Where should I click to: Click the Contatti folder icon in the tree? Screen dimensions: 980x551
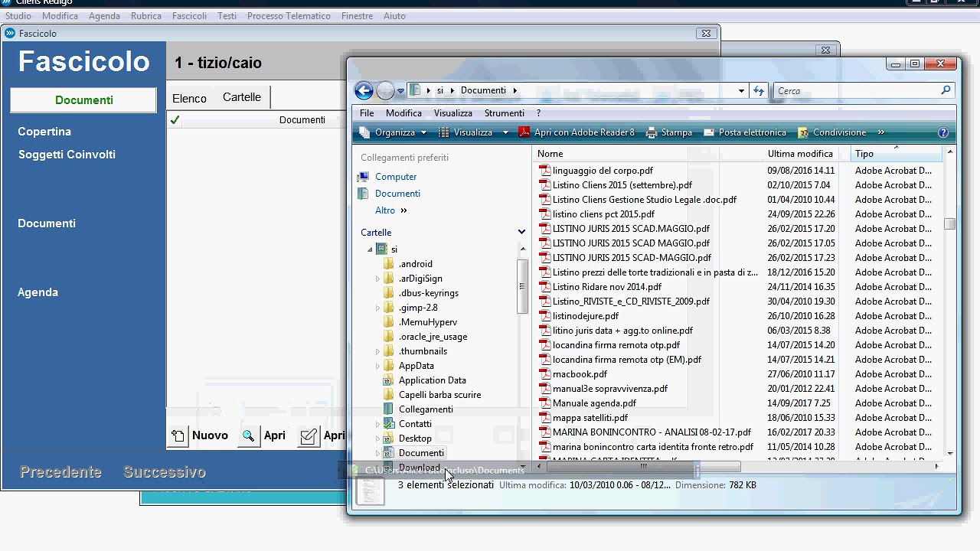tap(388, 424)
